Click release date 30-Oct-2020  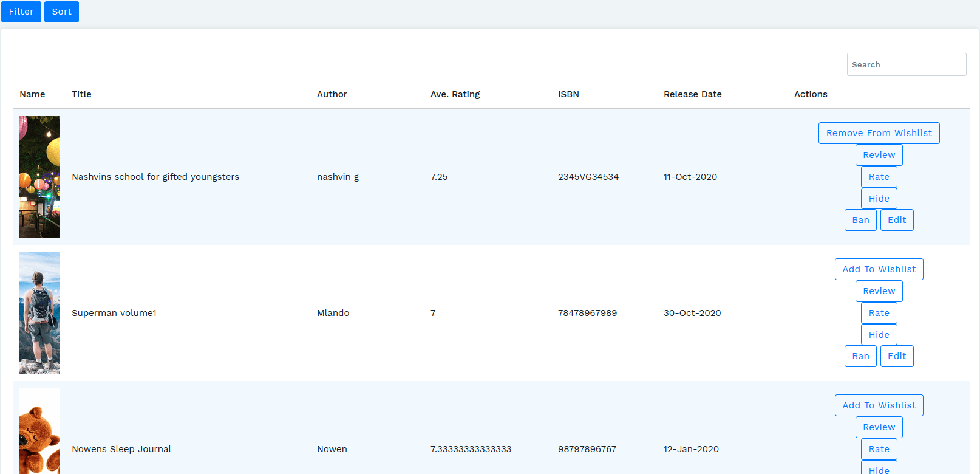tap(692, 313)
